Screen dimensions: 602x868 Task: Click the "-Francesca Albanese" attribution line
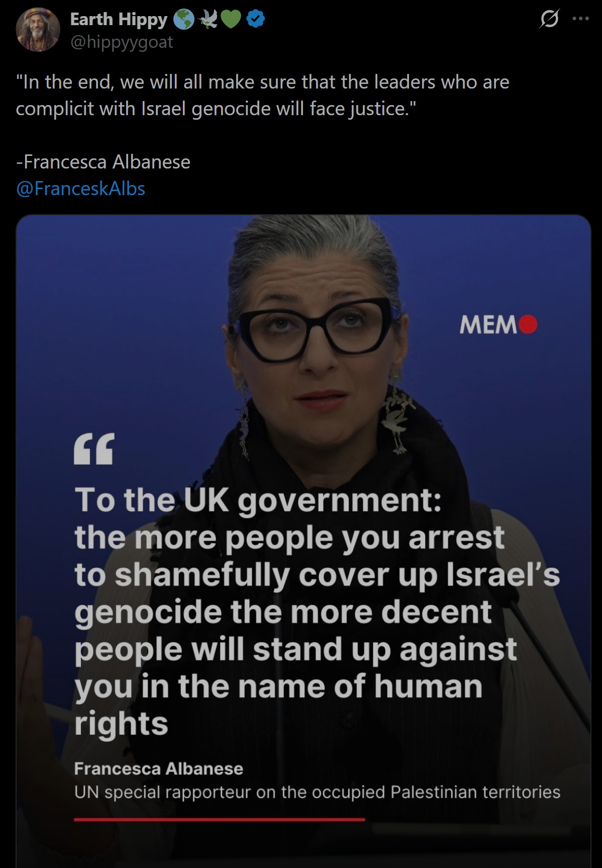point(103,162)
